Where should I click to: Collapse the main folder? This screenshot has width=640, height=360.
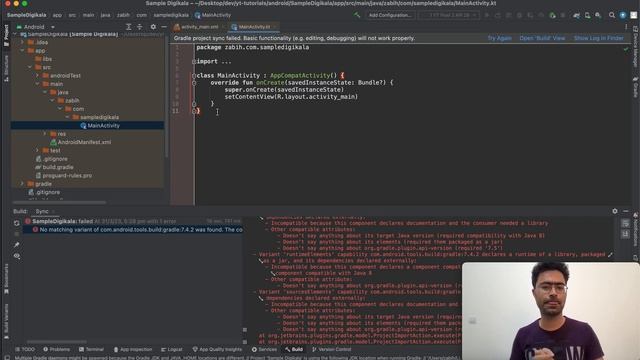[x=38, y=84]
